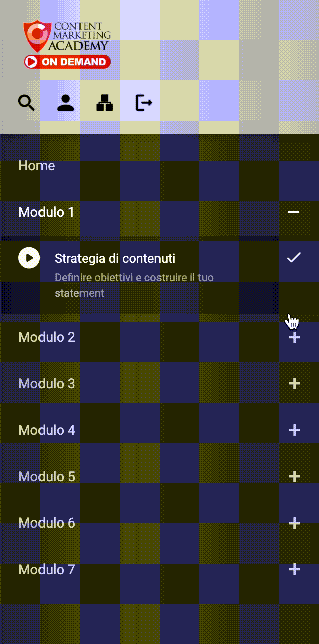Viewport: 319px width, 644px height.
Task: Expand Modulo 7 with the plus icon
Action: (294, 570)
